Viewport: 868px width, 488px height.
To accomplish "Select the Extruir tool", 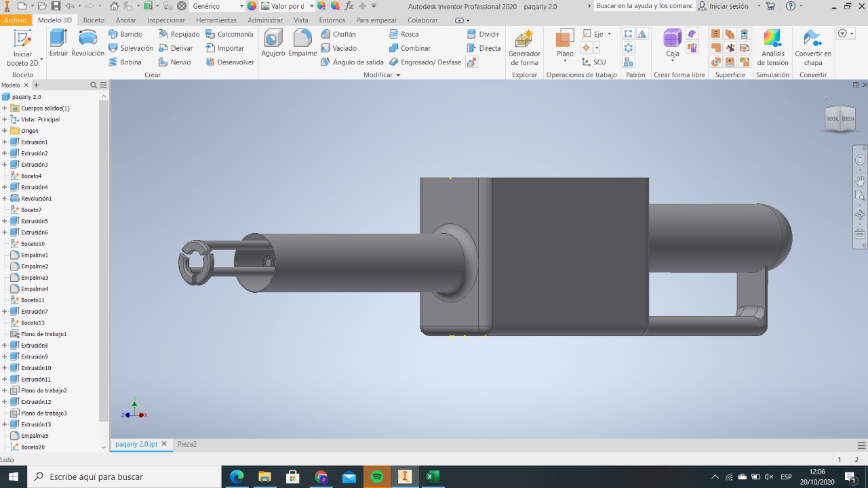I will (59, 44).
